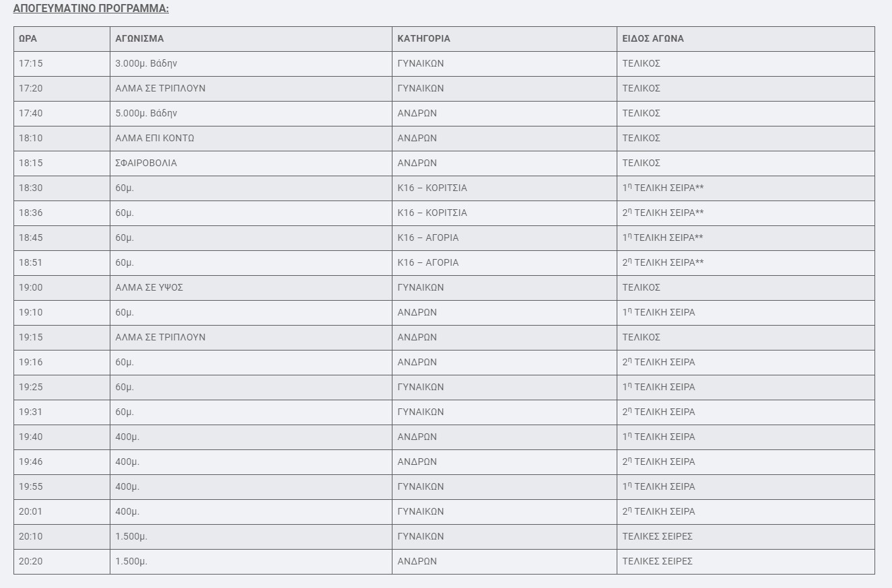The height and width of the screenshot is (588, 892).
Task: Click the ΣΦΑΙΡΟΒΟΛΙΑ event cell
Action: tap(146, 163)
